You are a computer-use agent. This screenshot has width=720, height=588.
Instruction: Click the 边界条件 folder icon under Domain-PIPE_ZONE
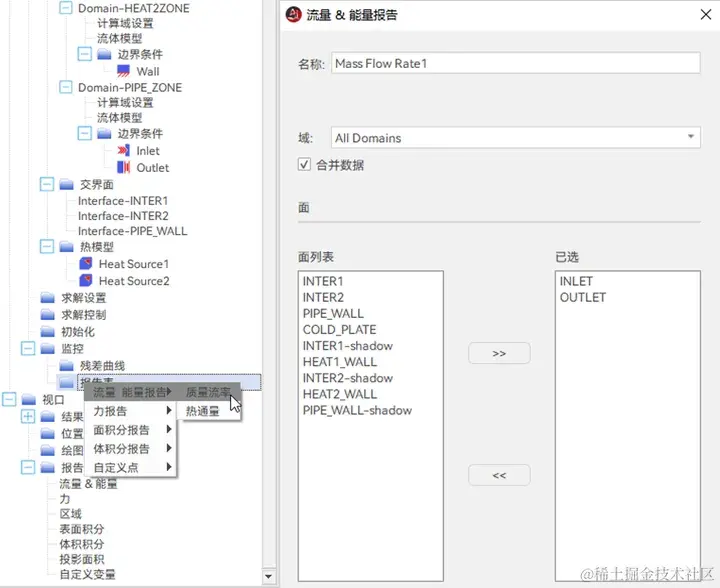point(104,134)
